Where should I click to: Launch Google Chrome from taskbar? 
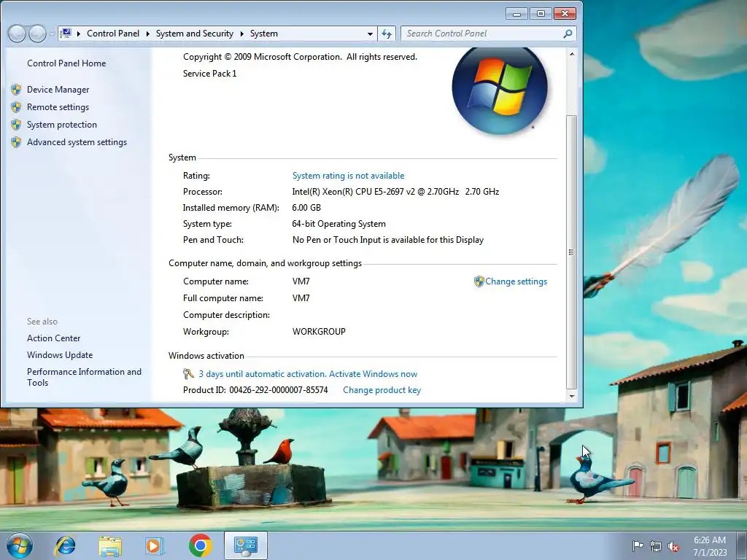point(200,545)
